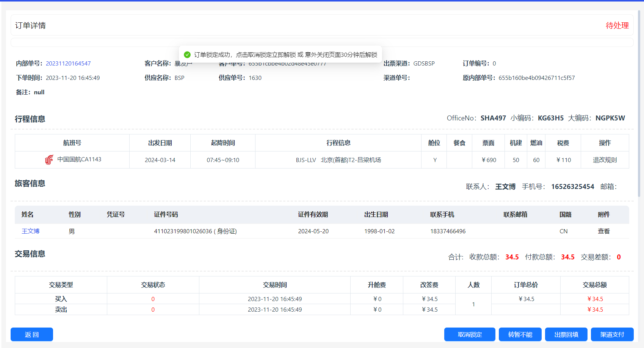
Task: Click the 证件号码 column header
Action: [166, 214]
